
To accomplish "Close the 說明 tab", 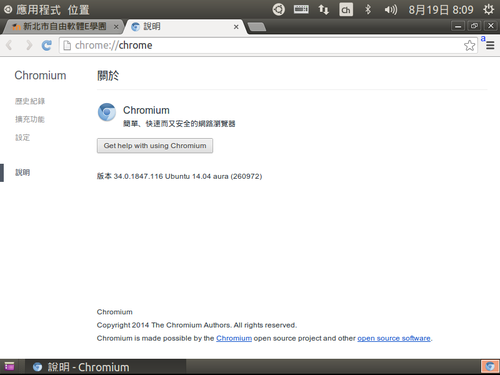I will 236,27.
